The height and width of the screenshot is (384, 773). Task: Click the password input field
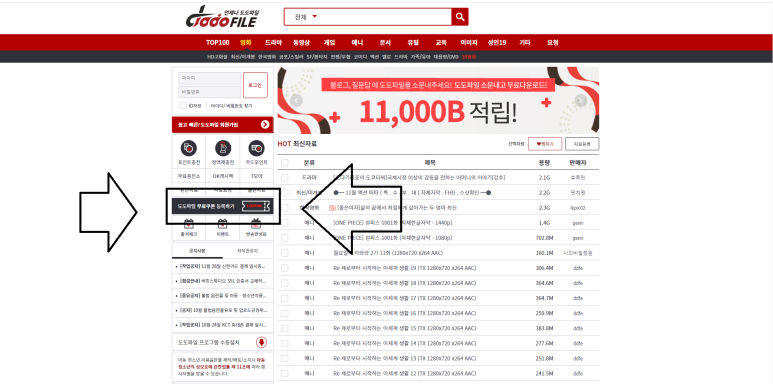tap(210, 92)
